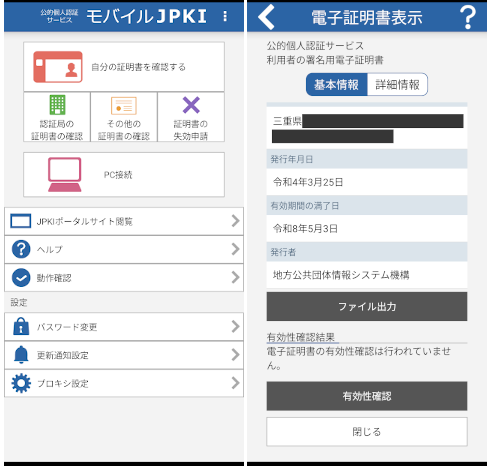
Task: Expand the 更新通知設定 row chevron
Action: pyautogui.click(x=235, y=355)
